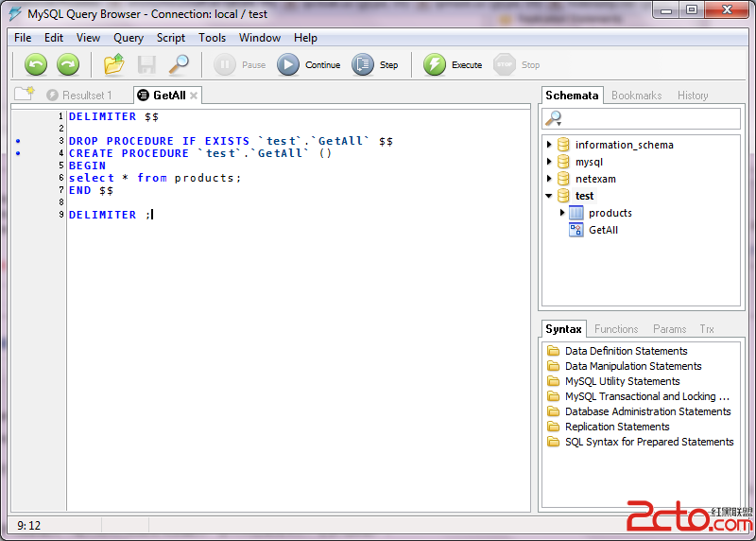Click the test database icon
The height and width of the screenshot is (541, 756).
pyautogui.click(x=563, y=196)
